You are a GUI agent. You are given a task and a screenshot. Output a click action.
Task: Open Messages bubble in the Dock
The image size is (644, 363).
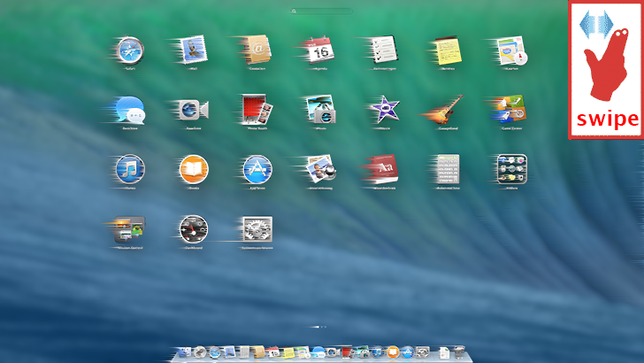click(x=318, y=352)
